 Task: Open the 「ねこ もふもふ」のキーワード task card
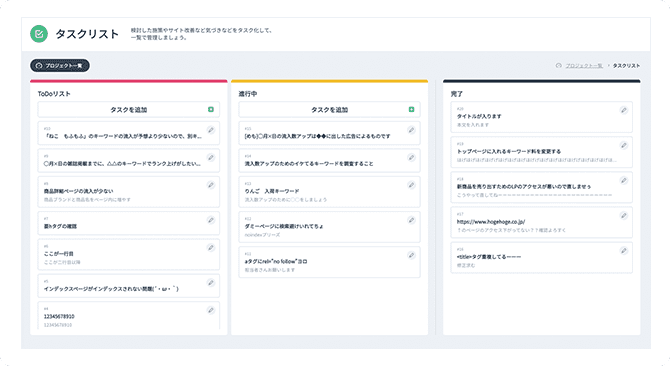coord(129,133)
